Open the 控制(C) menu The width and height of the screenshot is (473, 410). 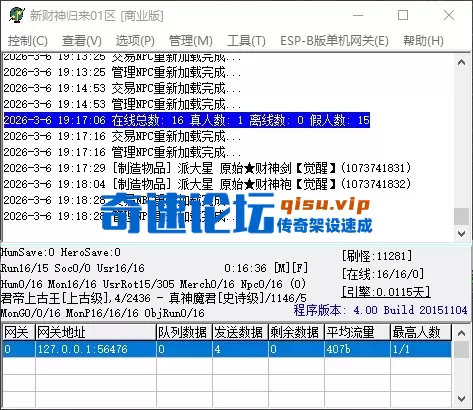tap(27, 41)
